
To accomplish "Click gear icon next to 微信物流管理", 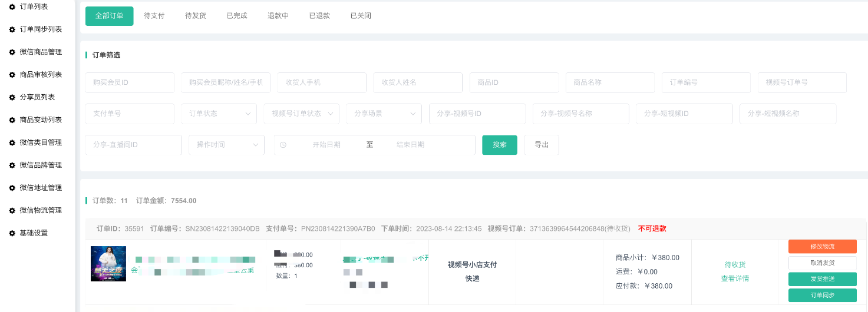I will click(x=12, y=210).
